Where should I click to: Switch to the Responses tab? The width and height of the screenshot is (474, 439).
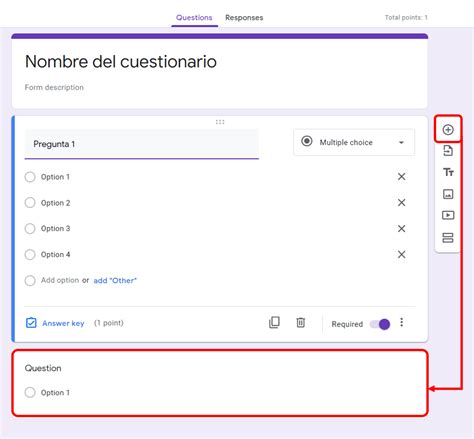tap(244, 18)
